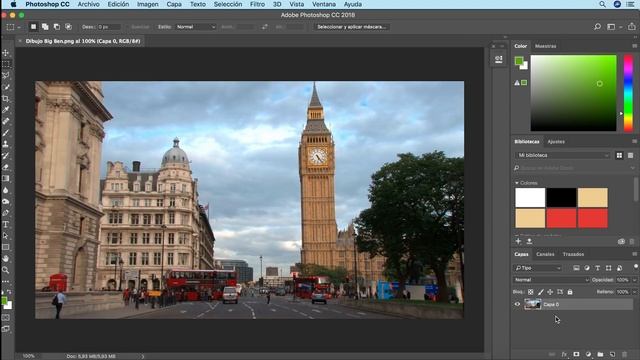Select the Eraser tool
The height and width of the screenshot is (360, 640).
6,167
